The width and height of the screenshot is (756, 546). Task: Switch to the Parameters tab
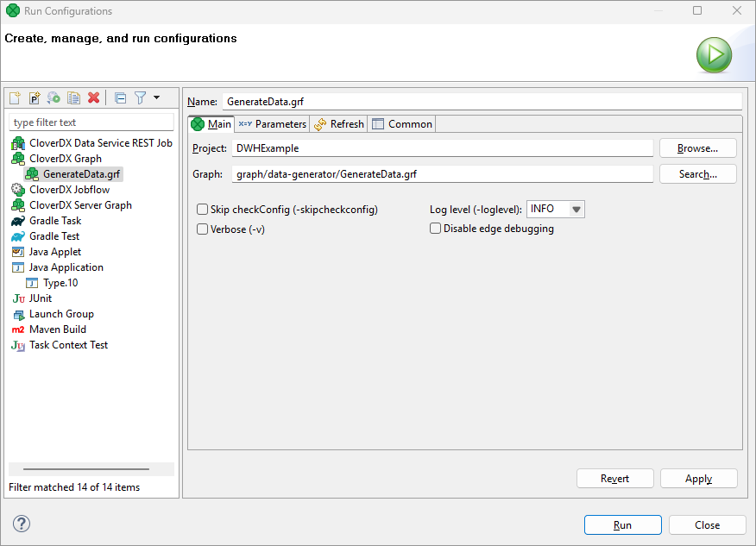pos(272,123)
